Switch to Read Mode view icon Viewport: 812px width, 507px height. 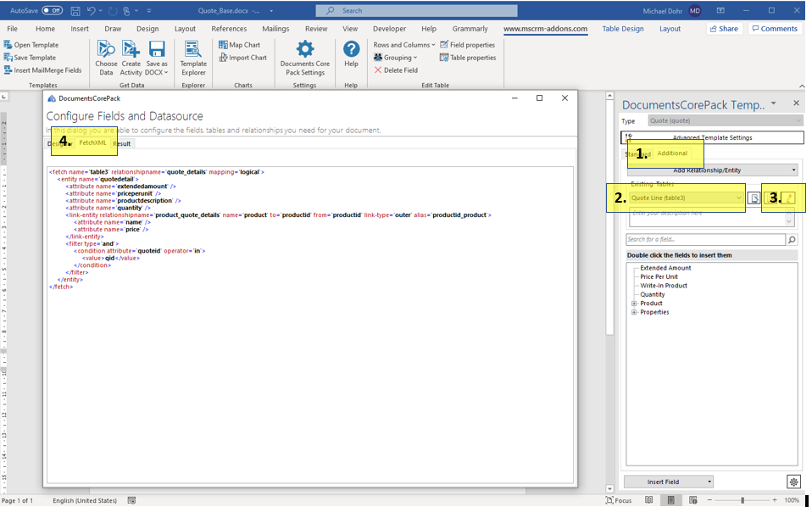[649, 500]
